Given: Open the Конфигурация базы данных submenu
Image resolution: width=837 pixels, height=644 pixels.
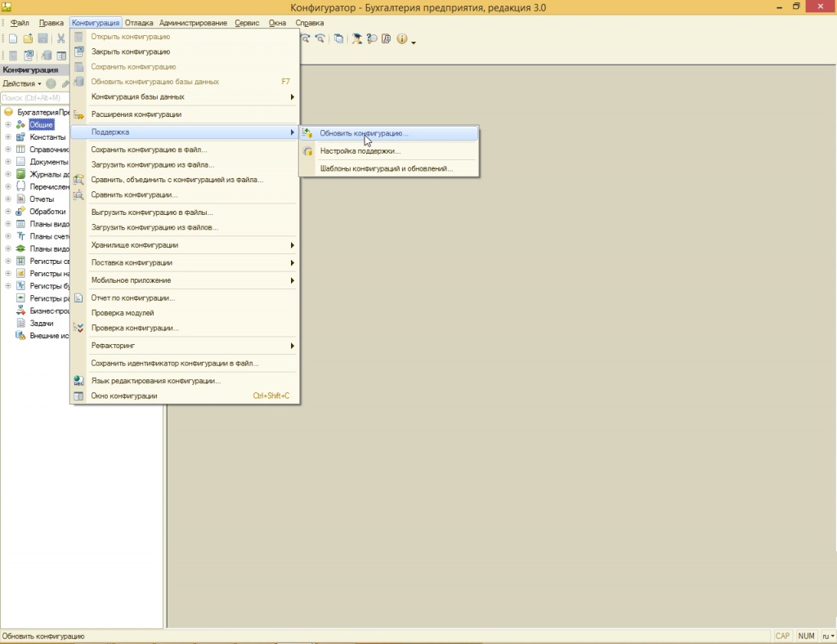Looking at the screenshot, I should click(185, 96).
